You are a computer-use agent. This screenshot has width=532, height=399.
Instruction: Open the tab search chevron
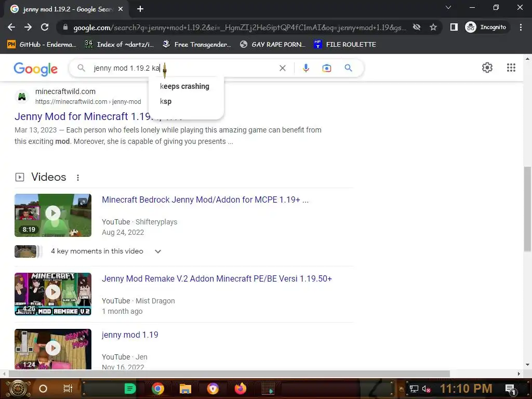click(x=448, y=7)
